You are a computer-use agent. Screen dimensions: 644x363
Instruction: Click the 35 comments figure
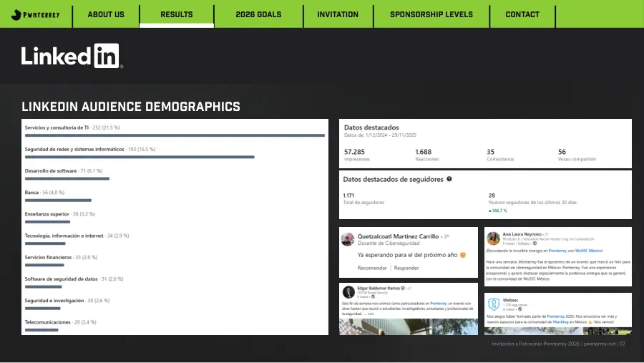(490, 152)
